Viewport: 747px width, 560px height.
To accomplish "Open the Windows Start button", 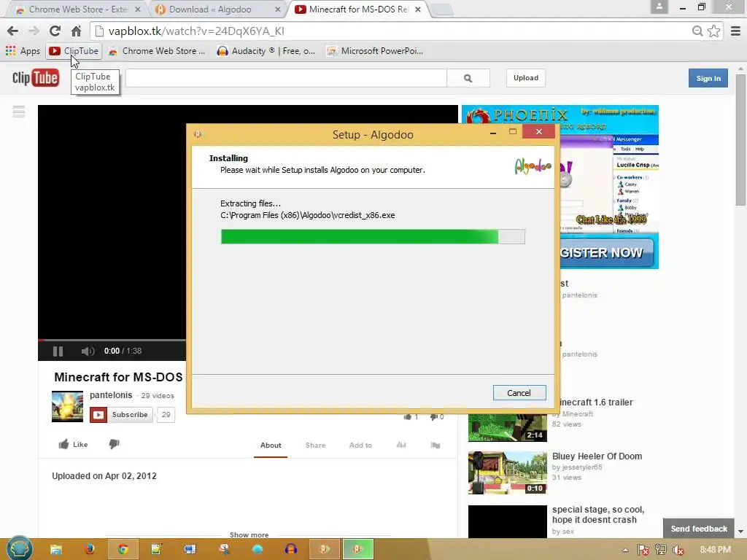I will tap(20, 550).
